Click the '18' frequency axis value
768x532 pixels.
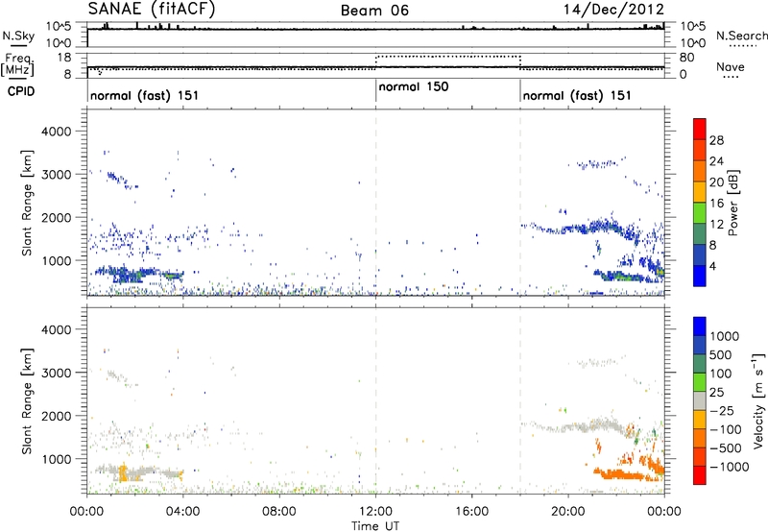(63, 58)
